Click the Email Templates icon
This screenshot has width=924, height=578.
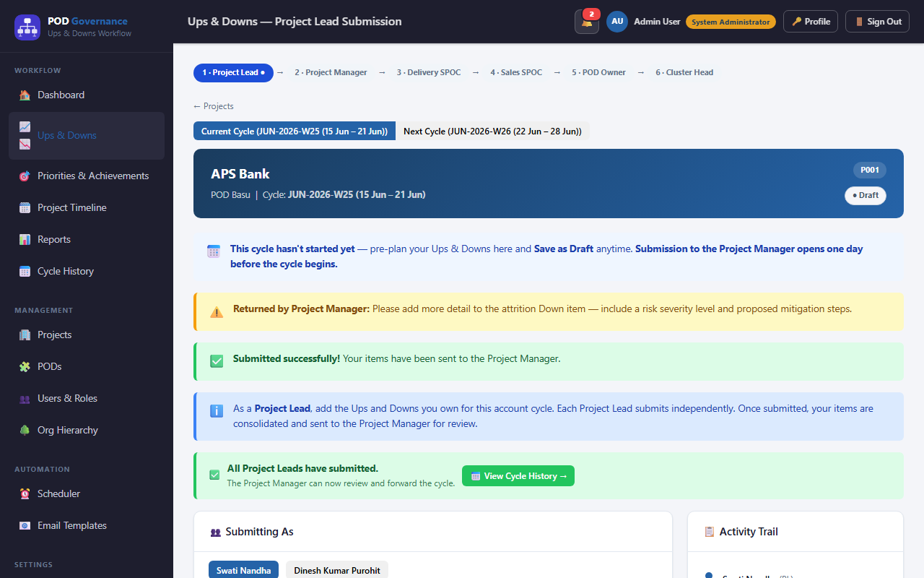point(25,525)
